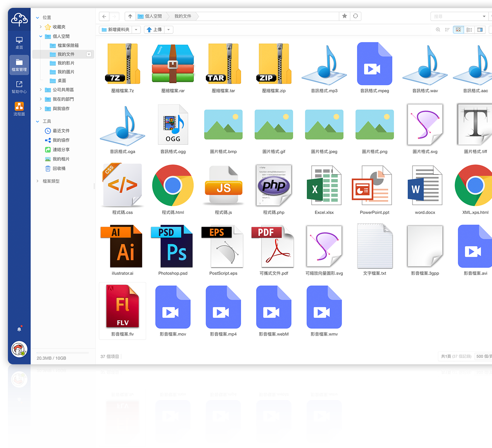This screenshot has width=492, height=448.
Task: Switch to icon grid view mode
Action: [x=458, y=30]
